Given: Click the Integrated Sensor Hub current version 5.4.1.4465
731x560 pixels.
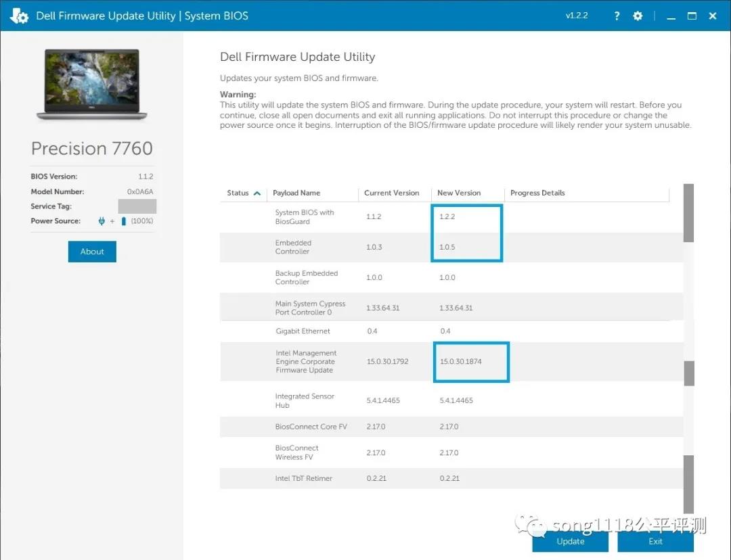Looking at the screenshot, I should coord(383,400).
